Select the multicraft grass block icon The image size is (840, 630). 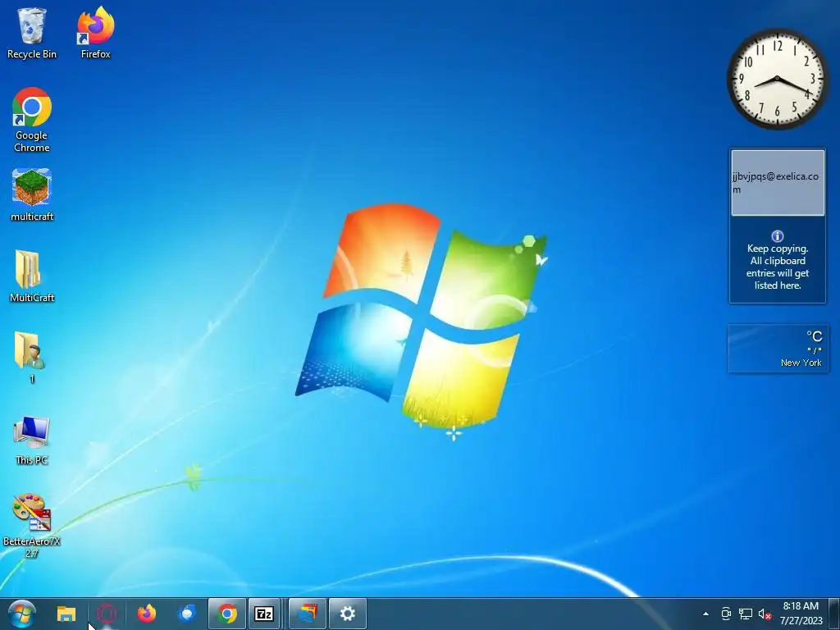pos(32,195)
